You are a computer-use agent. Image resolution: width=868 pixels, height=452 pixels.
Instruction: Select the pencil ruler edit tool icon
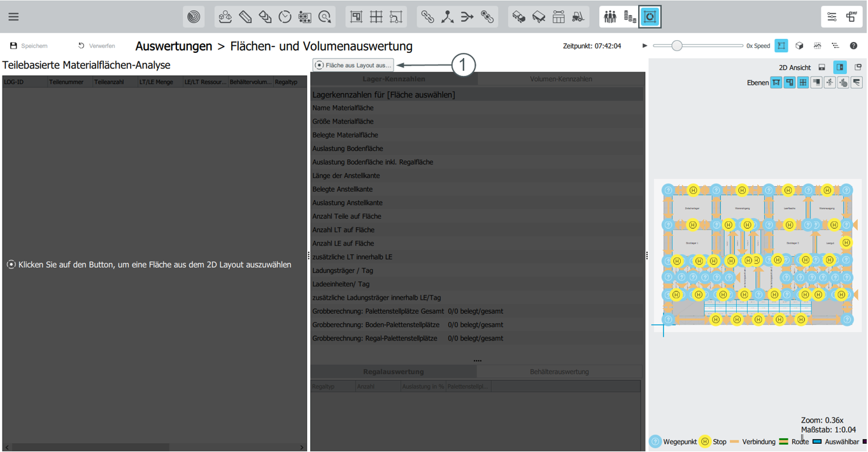click(x=245, y=17)
